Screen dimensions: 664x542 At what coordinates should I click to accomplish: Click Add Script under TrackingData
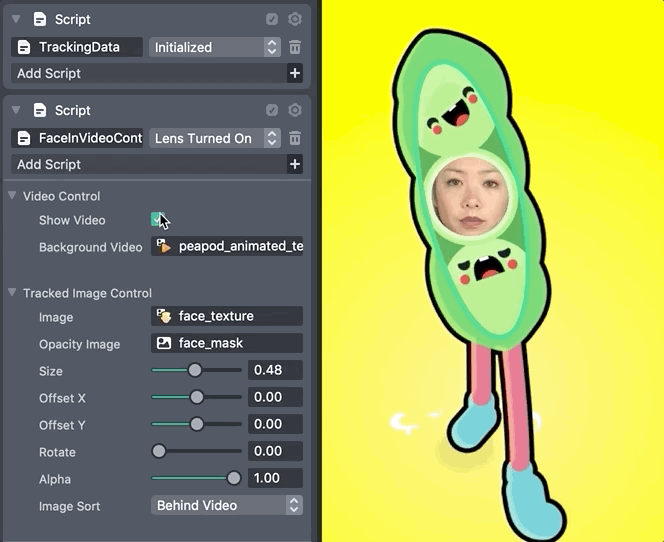(149, 73)
